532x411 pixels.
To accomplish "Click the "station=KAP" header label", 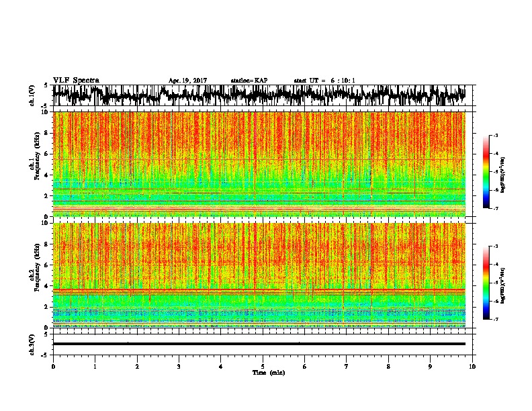I will 249,81.
